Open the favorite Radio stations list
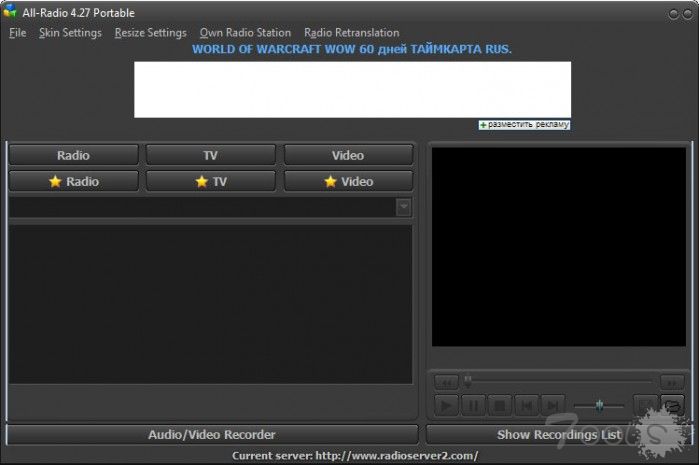This screenshot has height=465, width=700. [x=74, y=181]
